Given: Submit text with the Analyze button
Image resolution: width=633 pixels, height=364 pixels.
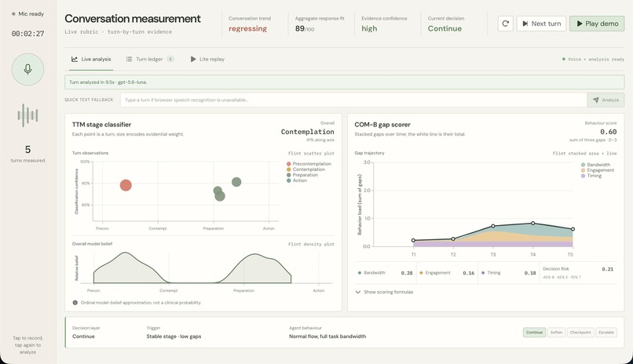Looking at the screenshot, I should coord(606,100).
